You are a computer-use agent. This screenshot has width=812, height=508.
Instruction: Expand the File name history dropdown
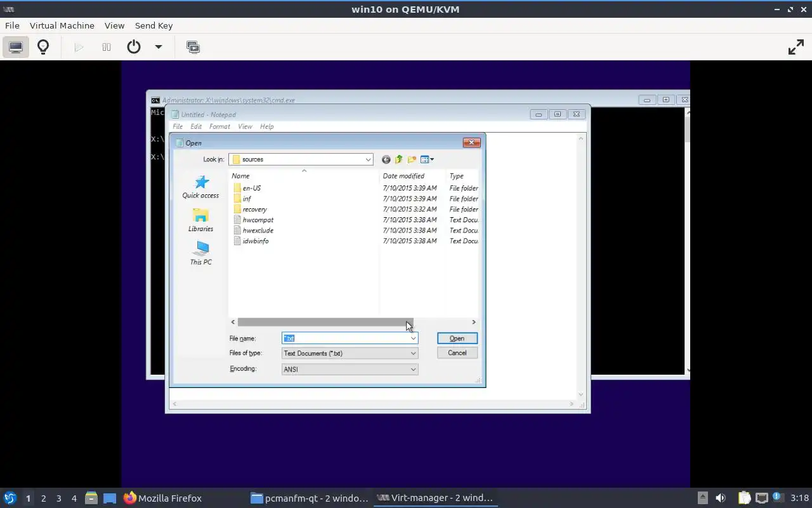(413, 338)
